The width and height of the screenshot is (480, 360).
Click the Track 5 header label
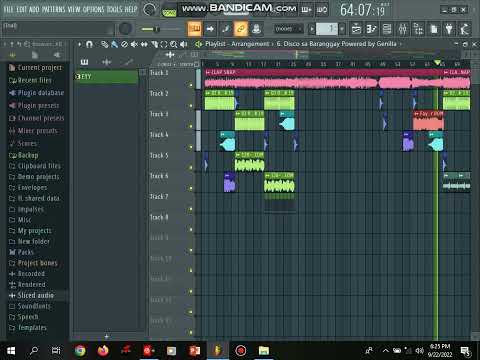[x=159, y=155]
